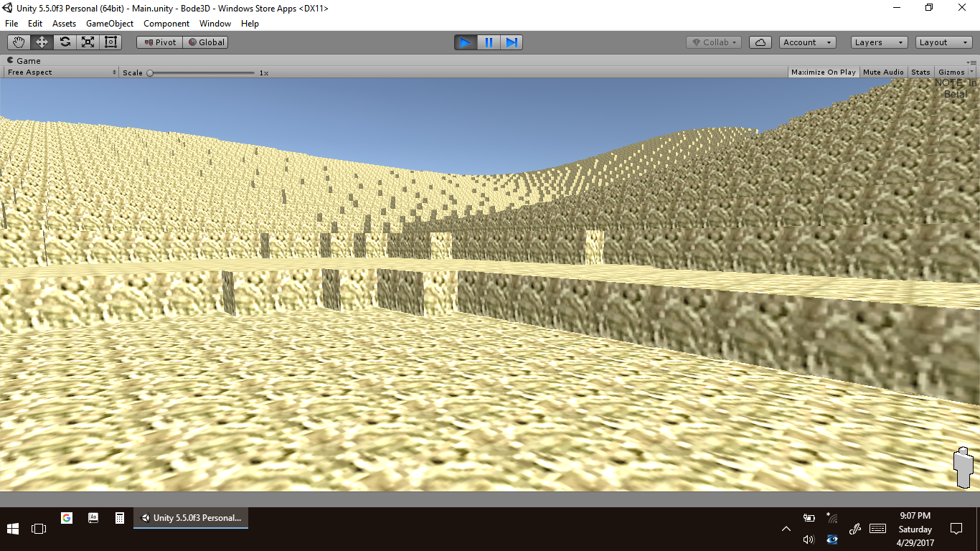
Task: Open the Layout dropdown
Action: (944, 42)
